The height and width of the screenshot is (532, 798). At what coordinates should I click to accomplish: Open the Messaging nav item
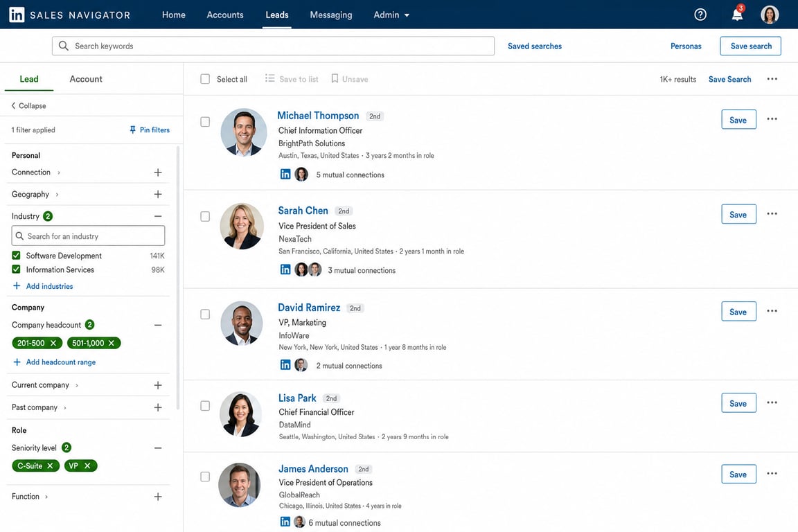(331, 15)
